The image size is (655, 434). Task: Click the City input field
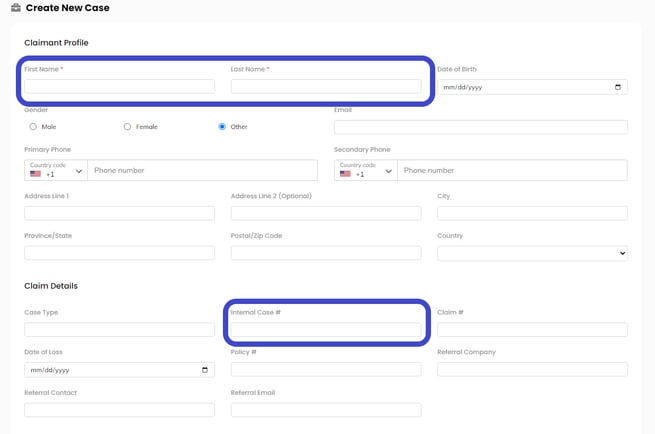pyautogui.click(x=532, y=213)
